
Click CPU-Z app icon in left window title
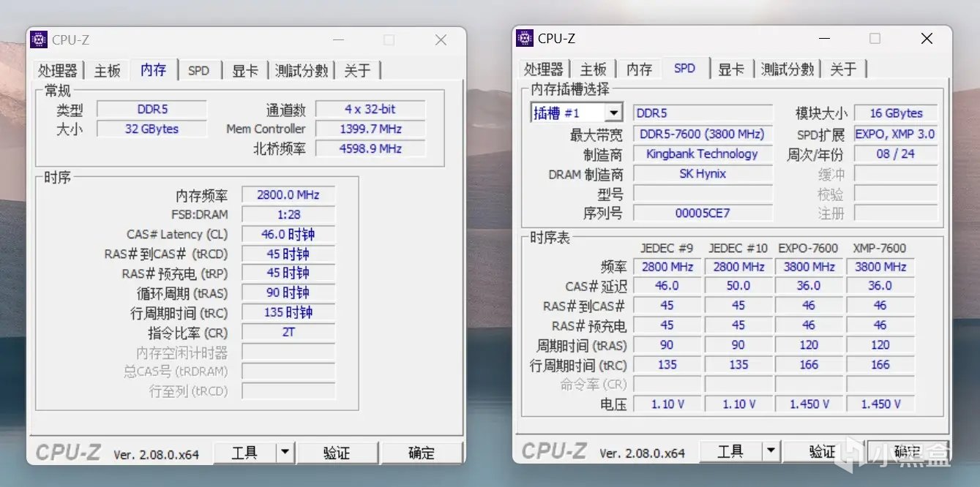click(39, 39)
